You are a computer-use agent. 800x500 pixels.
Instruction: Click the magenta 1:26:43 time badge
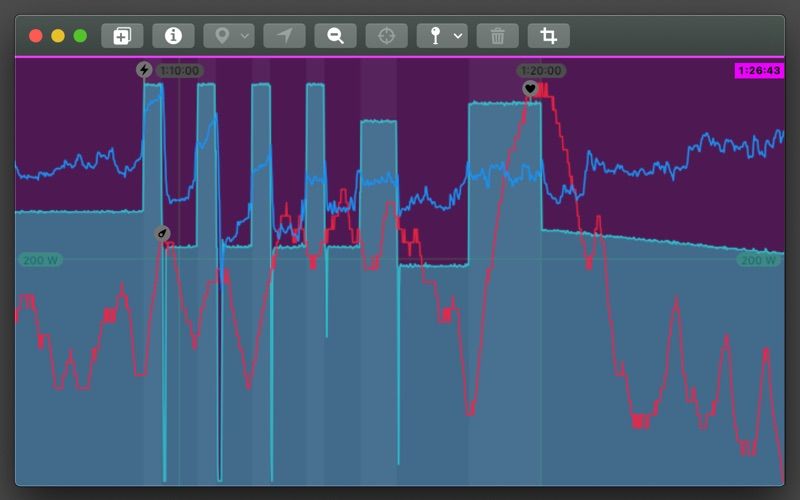(x=759, y=70)
